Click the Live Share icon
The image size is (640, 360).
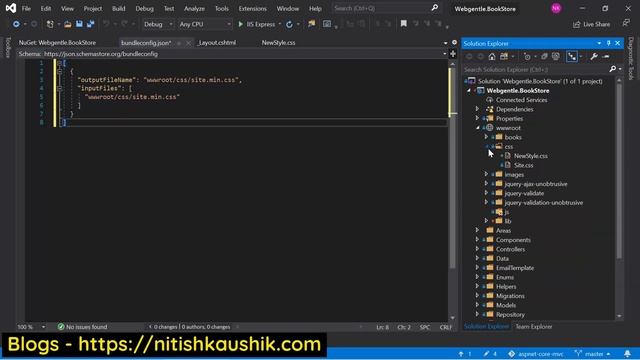(576, 24)
